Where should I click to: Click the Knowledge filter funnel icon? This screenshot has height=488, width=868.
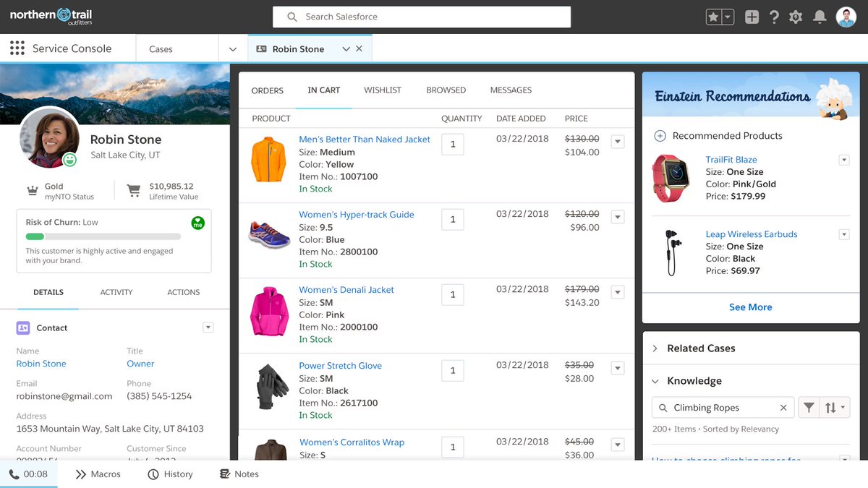coord(809,408)
